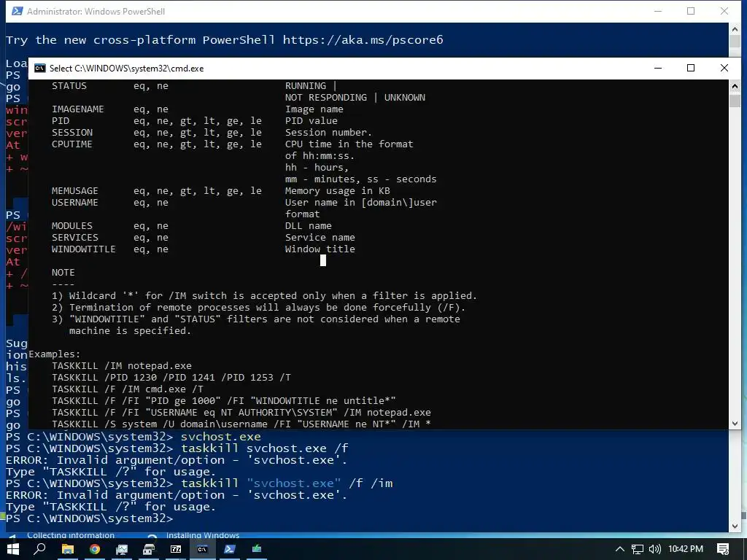This screenshot has width=747, height=560.
Task: Click 'Memory usage in KB' text
Action: click(x=337, y=191)
